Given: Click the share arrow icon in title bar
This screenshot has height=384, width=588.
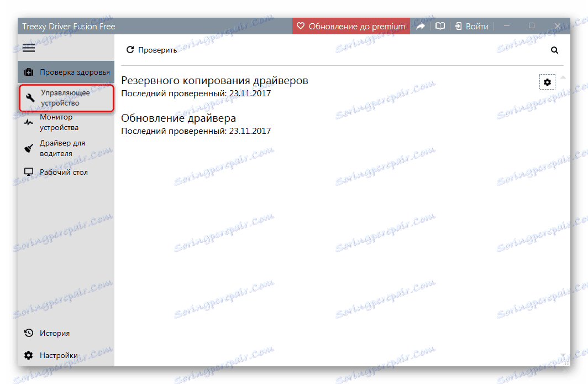Looking at the screenshot, I should coord(421,25).
